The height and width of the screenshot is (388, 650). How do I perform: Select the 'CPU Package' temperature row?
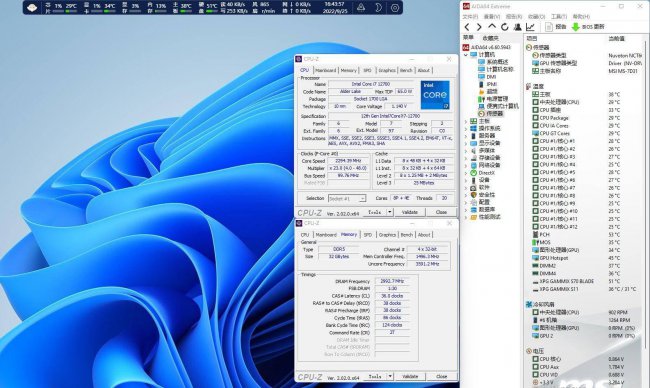(585, 118)
